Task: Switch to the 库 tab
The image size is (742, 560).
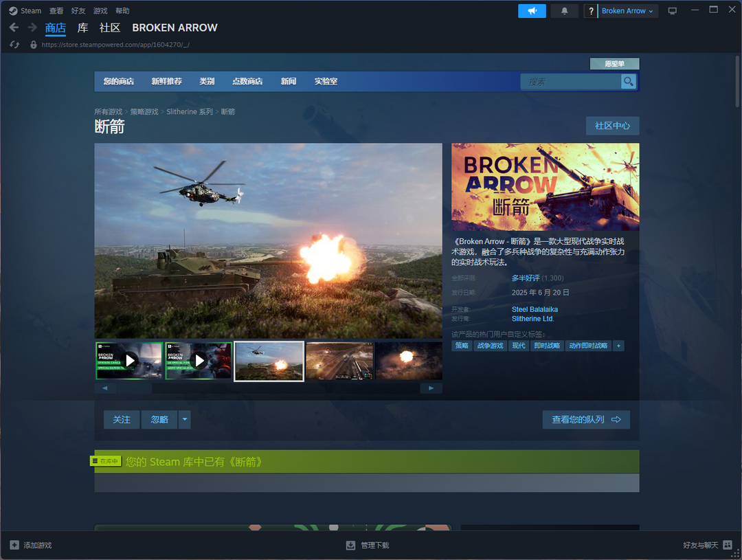Action: [x=82, y=27]
